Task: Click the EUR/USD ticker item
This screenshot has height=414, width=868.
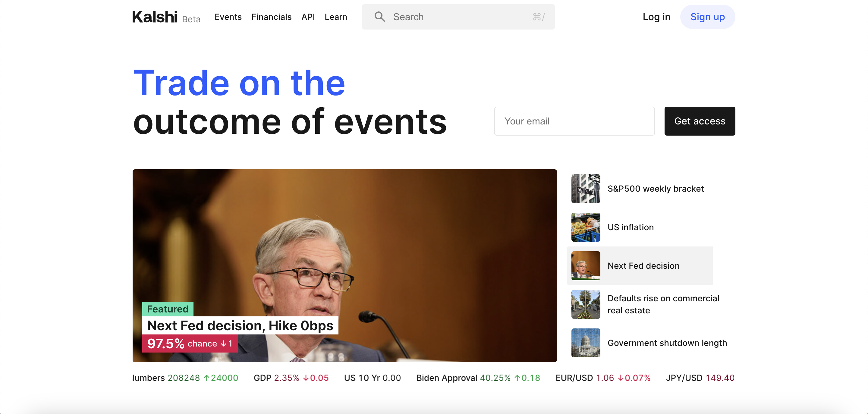Action: (x=602, y=378)
